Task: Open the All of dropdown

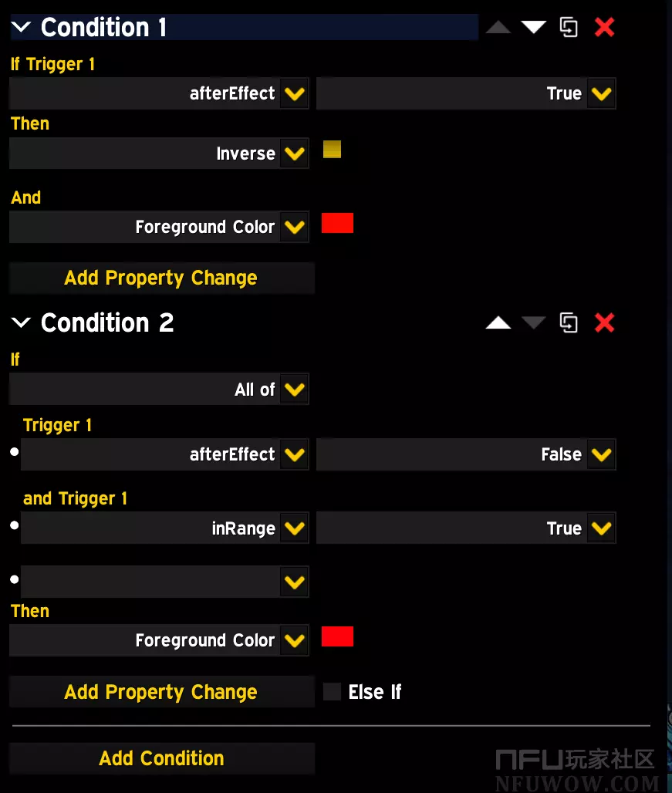Action: pos(294,390)
